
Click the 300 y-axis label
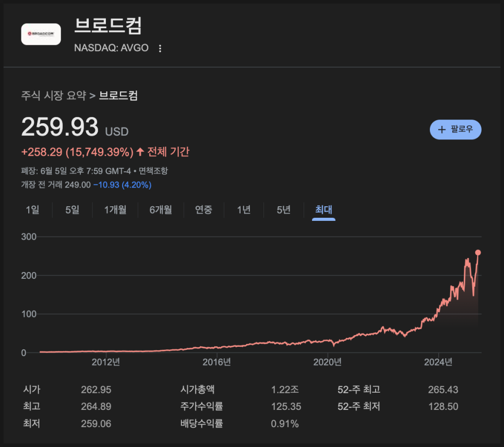(29, 237)
